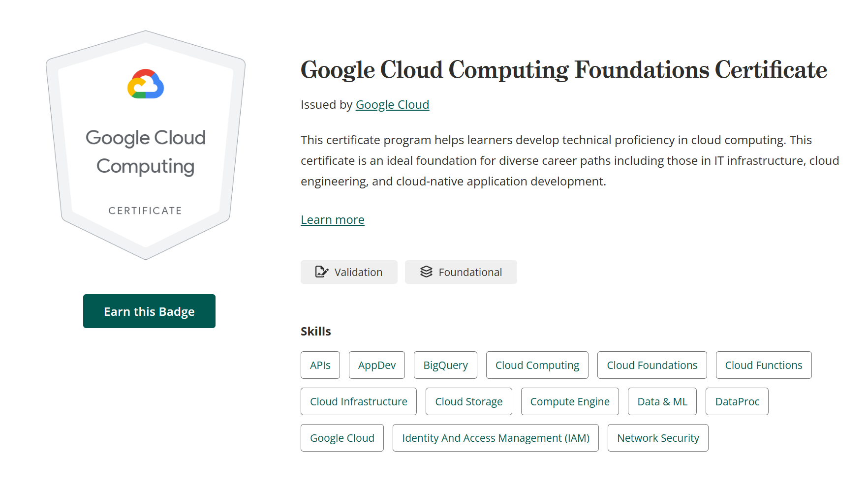868x488 pixels.
Task: Select the Validation tag
Action: [349, 272]
